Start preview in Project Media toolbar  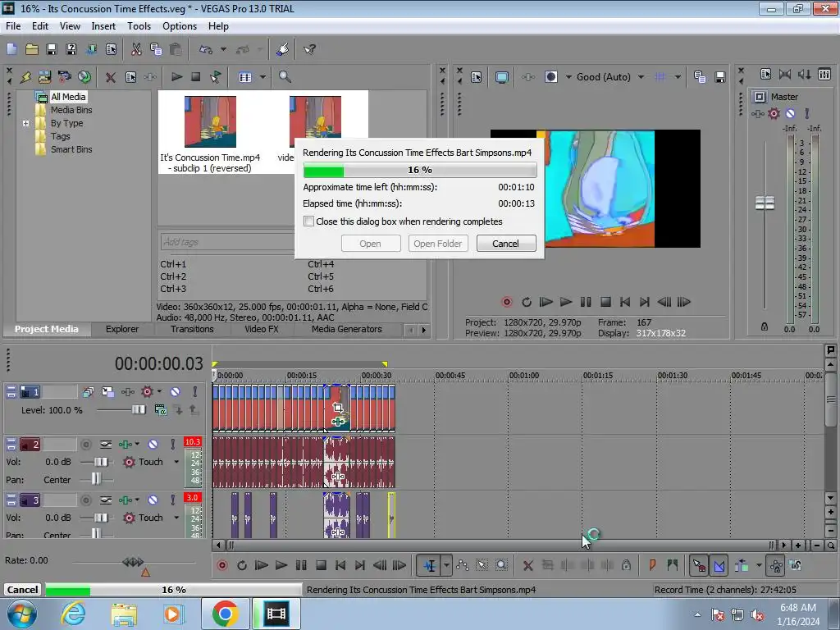(176, 77)
